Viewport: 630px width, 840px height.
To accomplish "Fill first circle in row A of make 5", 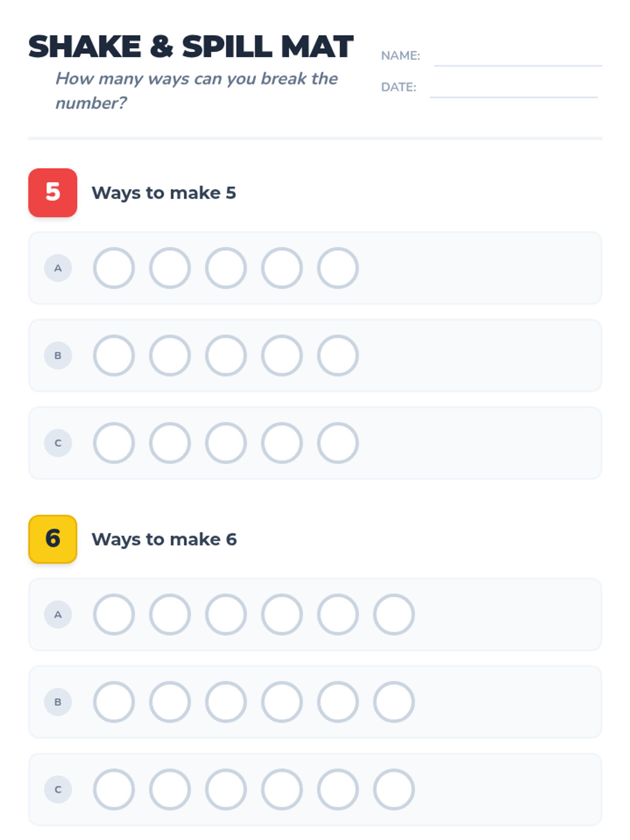I will [114, 268].
